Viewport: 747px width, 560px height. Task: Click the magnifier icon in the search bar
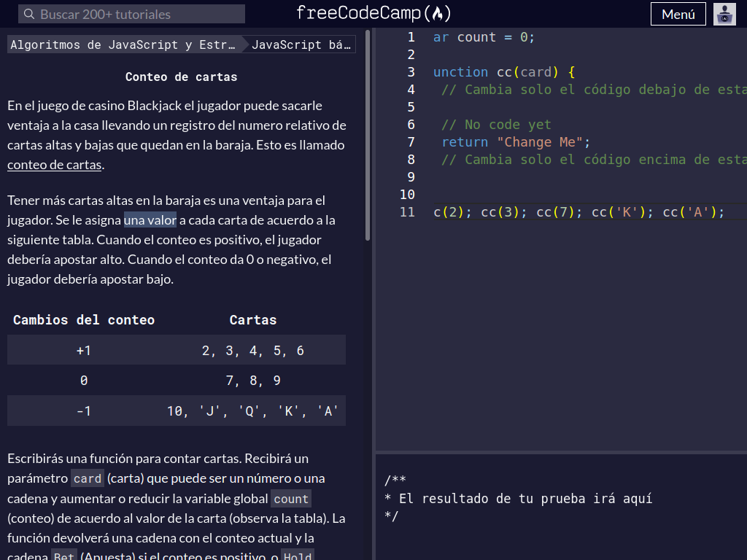click(28, 13)
